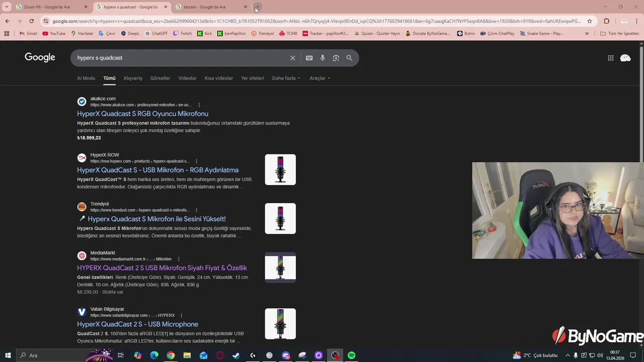Open the weather widget on taskbar

[x=534, y=355]
